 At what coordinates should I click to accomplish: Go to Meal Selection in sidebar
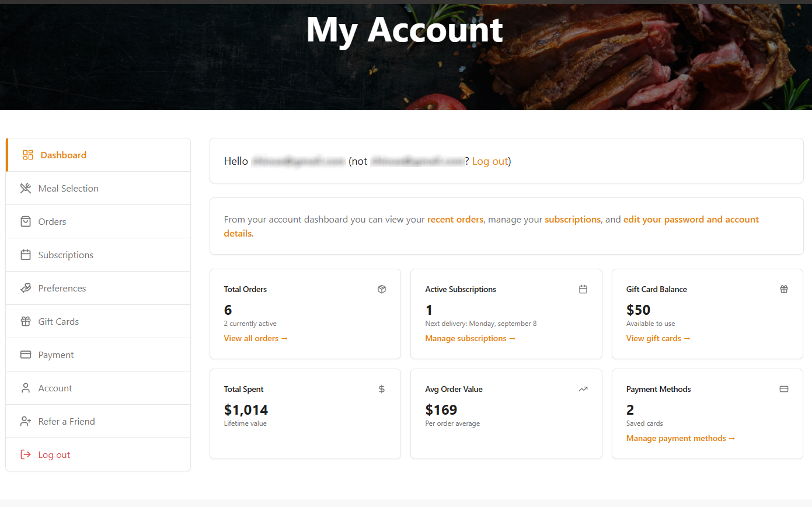(68, 188)
